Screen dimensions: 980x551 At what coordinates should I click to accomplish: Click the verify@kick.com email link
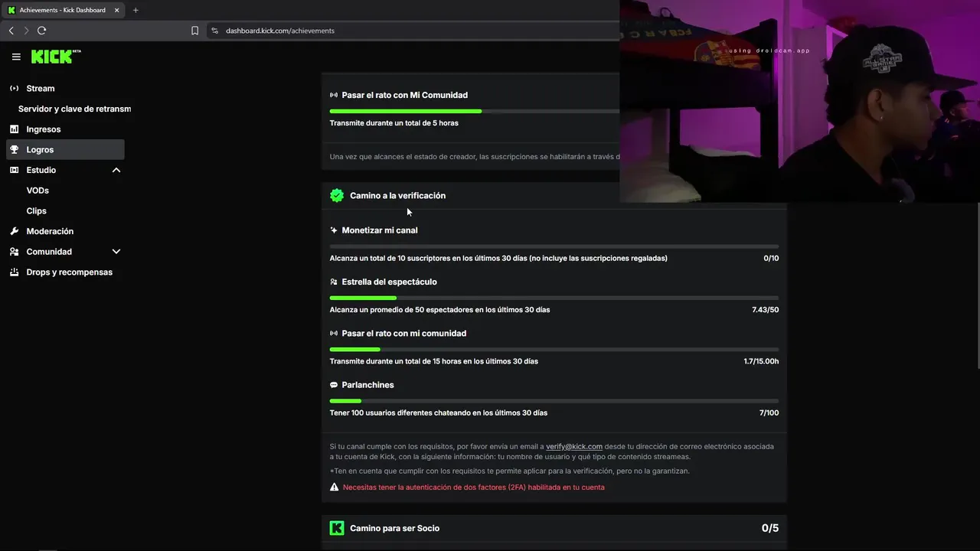pyautogui.click(x=573, y=446)
